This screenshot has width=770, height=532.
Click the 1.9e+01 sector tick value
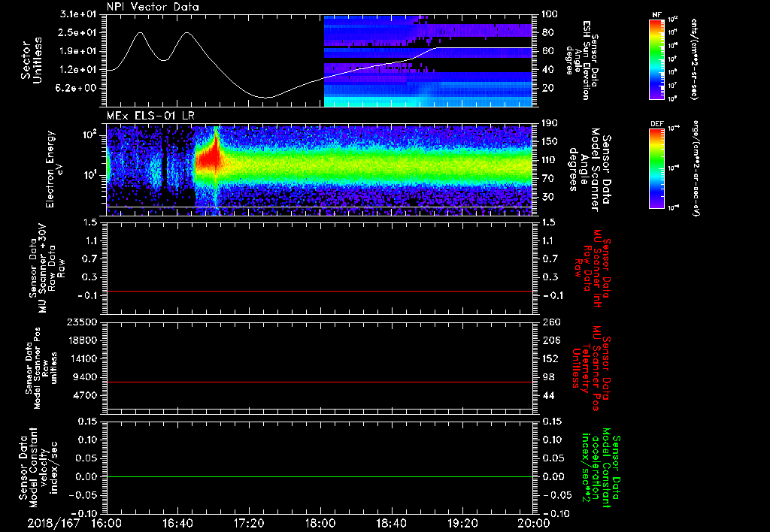[78, 51]
